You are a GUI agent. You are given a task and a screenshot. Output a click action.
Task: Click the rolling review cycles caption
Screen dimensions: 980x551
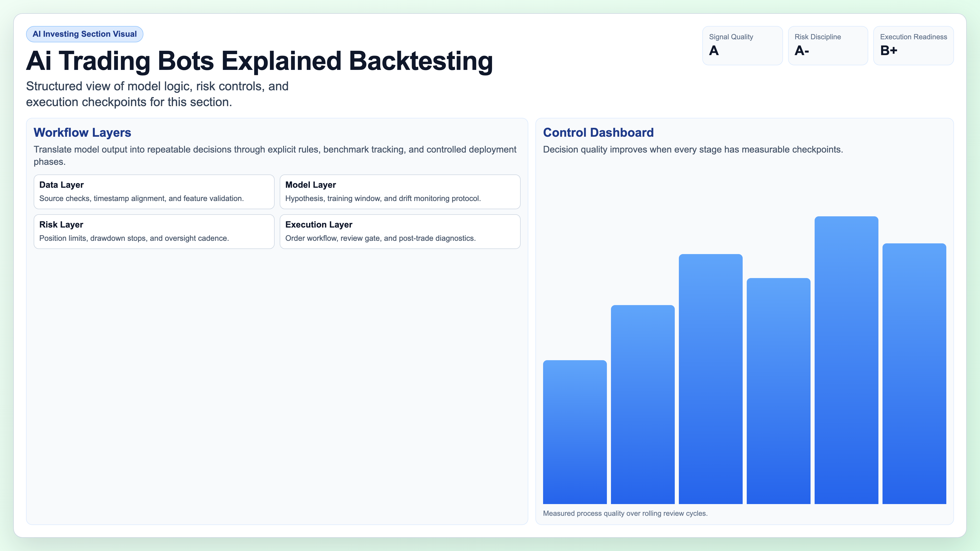coord(626,513)
